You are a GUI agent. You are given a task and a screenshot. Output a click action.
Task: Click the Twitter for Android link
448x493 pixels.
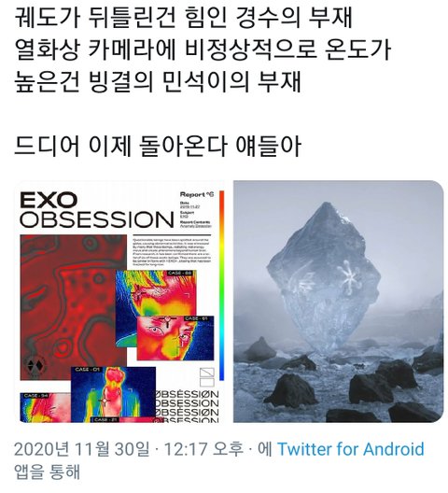pyautogui.click(x=351, y=449)
